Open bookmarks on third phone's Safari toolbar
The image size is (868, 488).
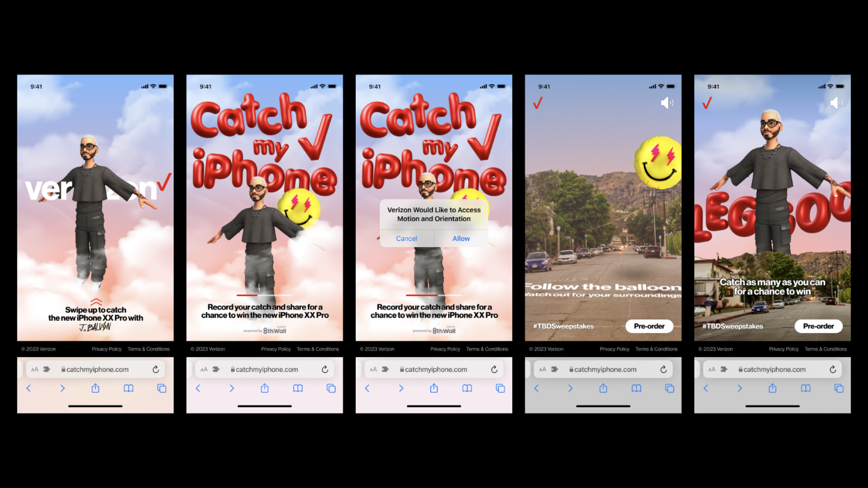pyautogui.click(x=467, y=389)
